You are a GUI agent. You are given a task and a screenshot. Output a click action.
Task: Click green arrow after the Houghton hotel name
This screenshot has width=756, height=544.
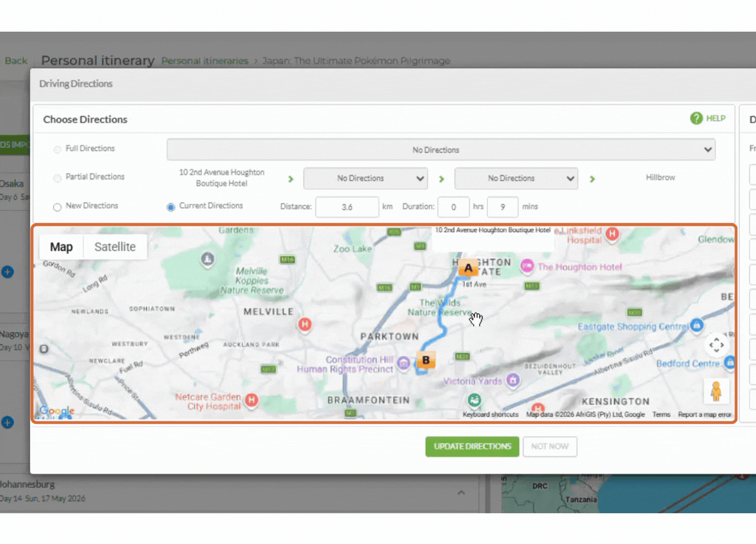291,179
